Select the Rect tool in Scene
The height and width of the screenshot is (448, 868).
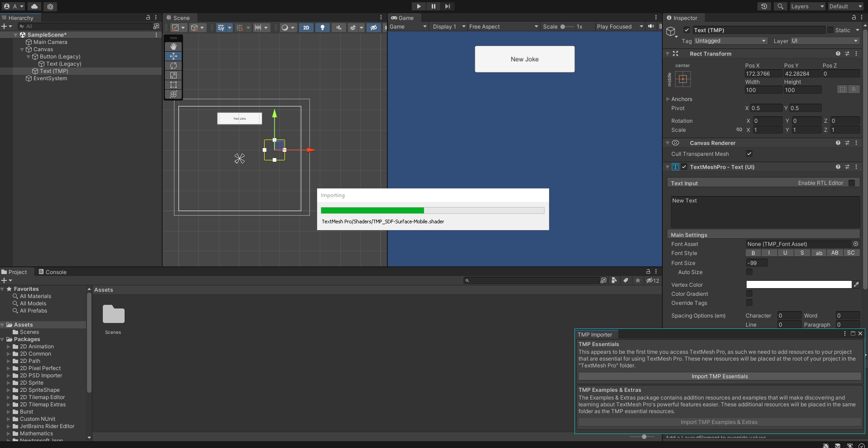point(174,85)
